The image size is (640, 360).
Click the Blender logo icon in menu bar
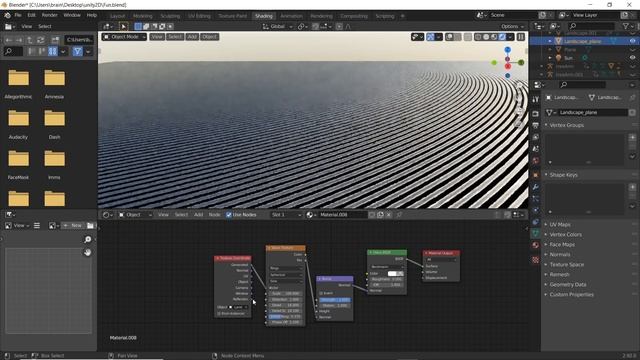tap(7, 15)
